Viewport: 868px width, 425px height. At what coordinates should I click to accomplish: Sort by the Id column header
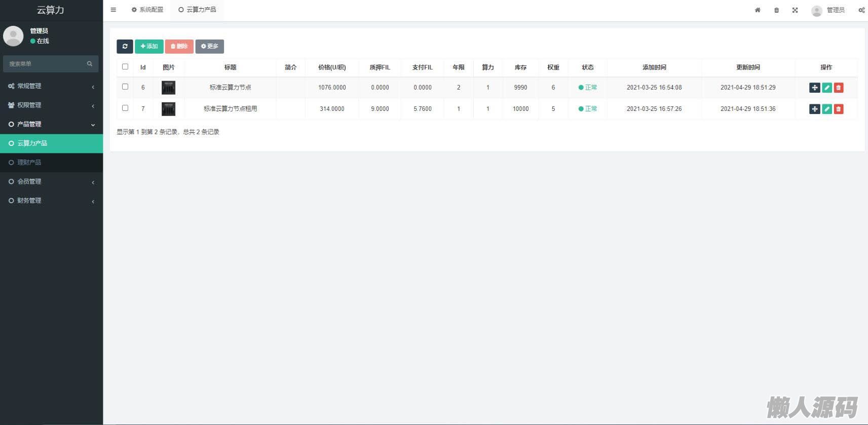[143, 67]
